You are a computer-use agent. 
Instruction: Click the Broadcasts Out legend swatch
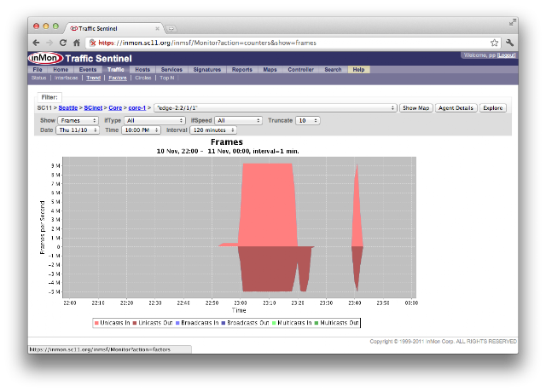[x=224, y=323]
